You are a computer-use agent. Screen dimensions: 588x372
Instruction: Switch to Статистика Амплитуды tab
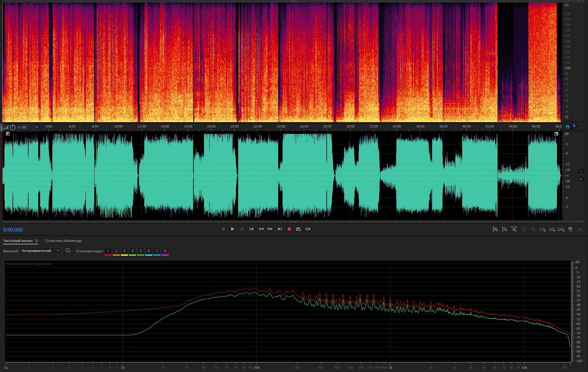63,241
